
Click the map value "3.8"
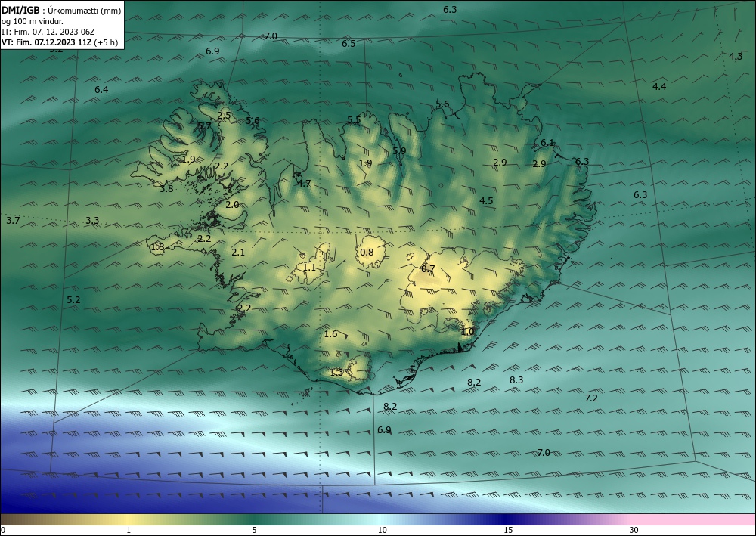166,189
